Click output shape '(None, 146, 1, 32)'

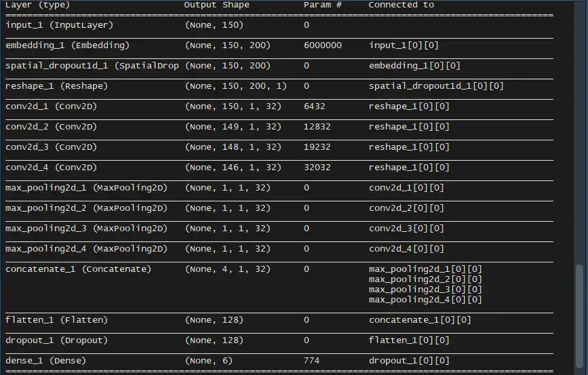point(233,167)
